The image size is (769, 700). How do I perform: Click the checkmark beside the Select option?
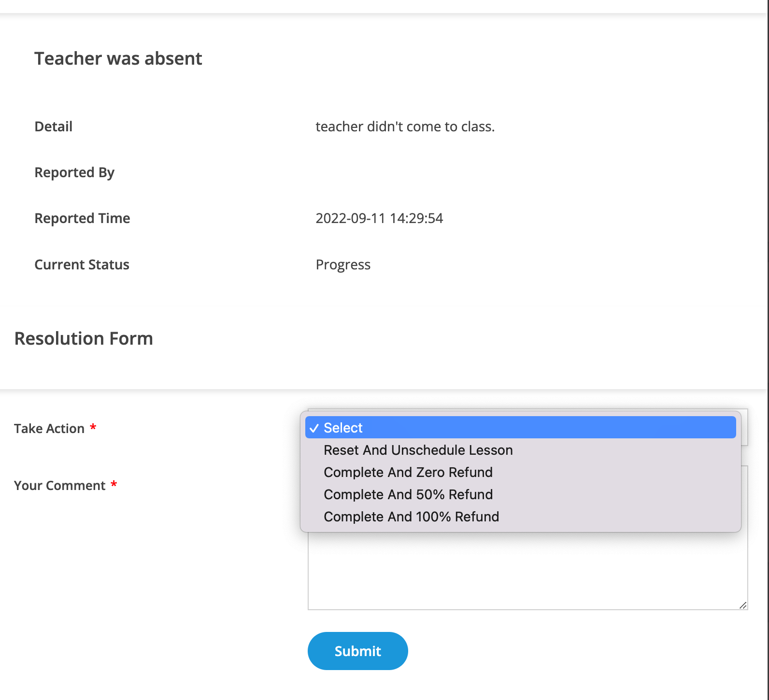pos(314,428)
